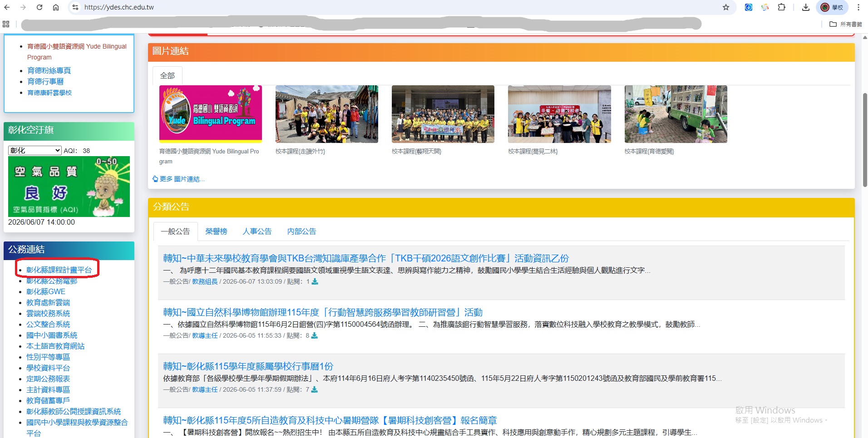Open the 學校資料平台 link
868x438 pixels.
point(48,368)
